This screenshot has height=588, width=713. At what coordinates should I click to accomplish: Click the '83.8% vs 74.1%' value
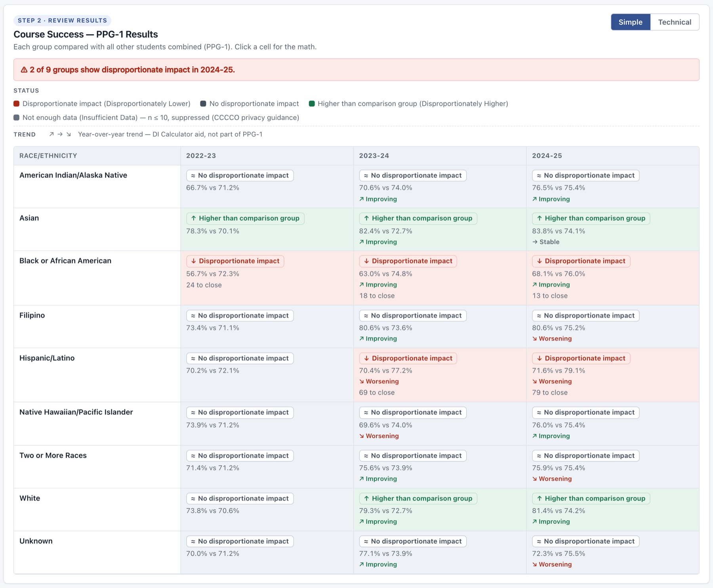559,231
